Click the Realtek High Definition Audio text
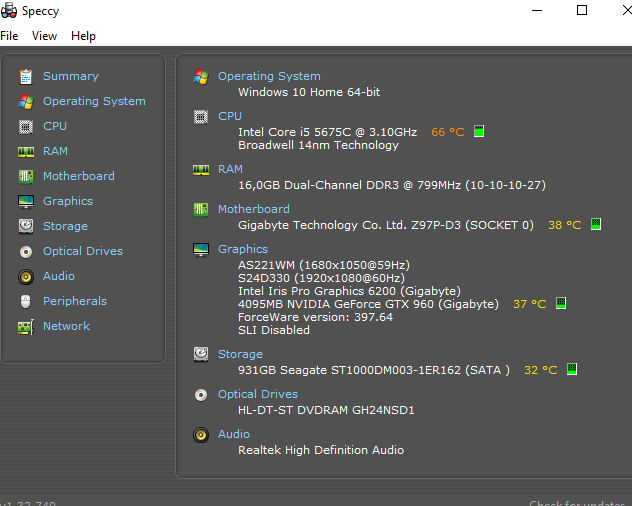Screen dimensions: 632x506 [x=321, y=450]
